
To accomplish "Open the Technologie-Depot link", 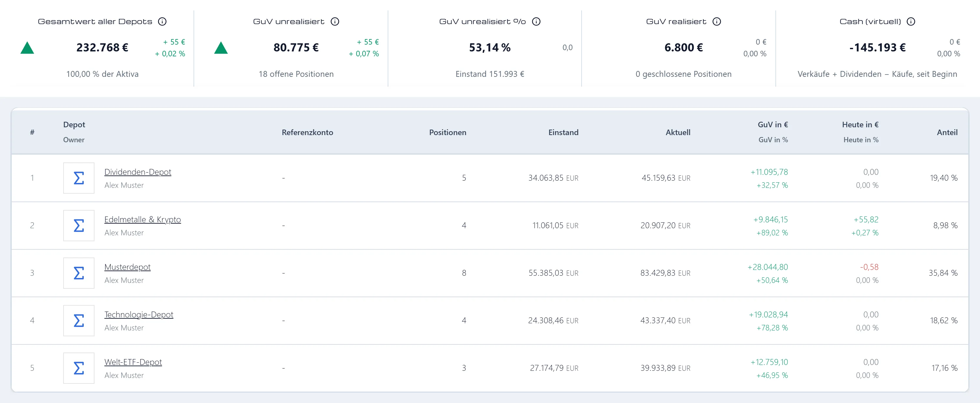I will tap(139, 314).
